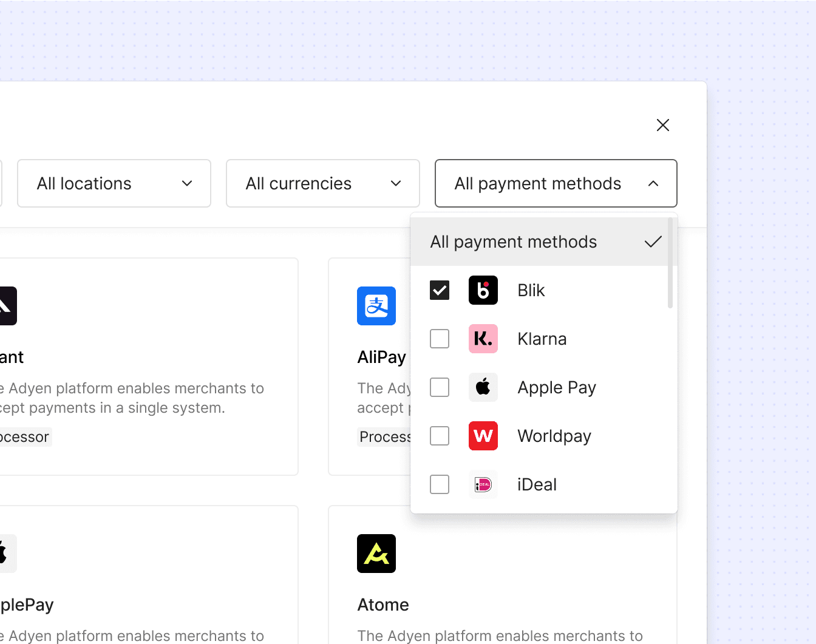Click the Atome card logo
The width and height of the screenshot is (816, 644).
376,554
